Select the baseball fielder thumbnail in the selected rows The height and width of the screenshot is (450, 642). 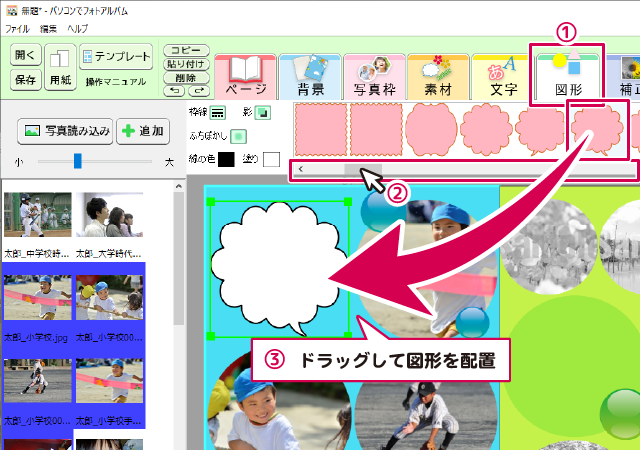[38, 381]
